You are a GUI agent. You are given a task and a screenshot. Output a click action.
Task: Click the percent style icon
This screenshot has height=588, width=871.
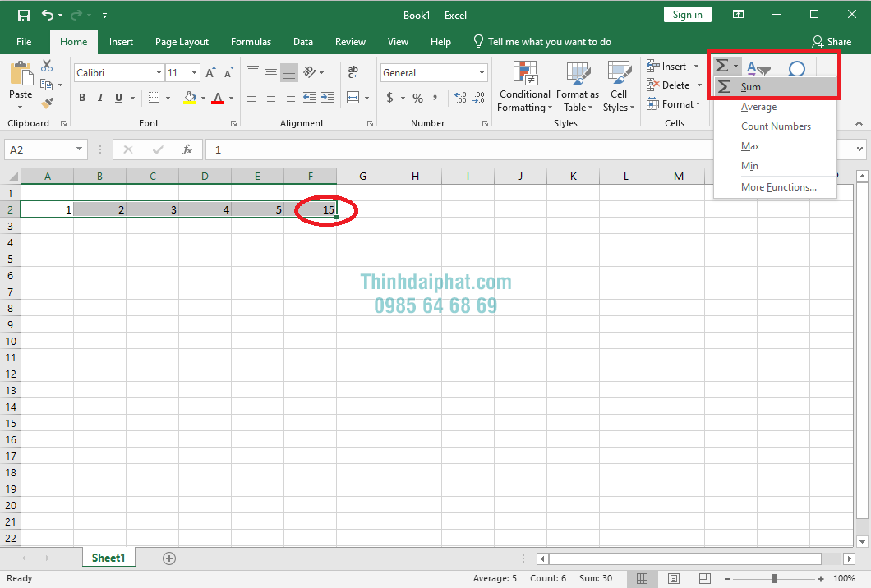tap(417, 98)
